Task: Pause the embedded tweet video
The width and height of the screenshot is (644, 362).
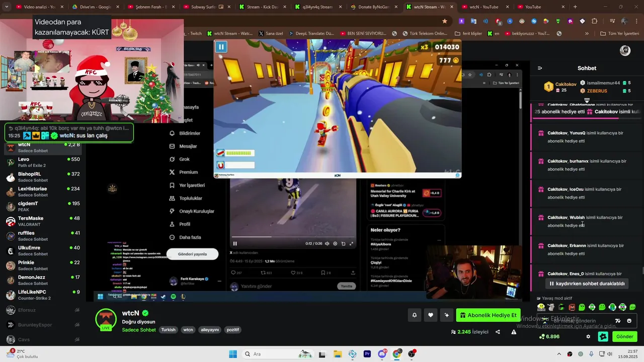Action: (x=235, y=243)
